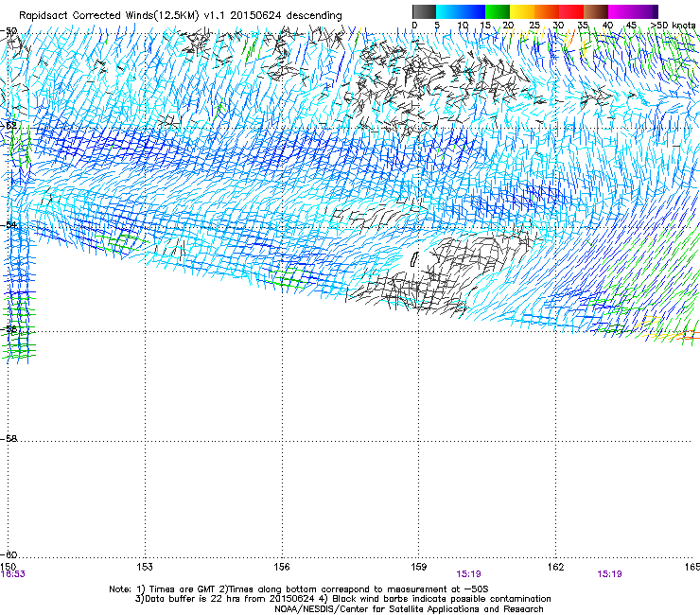
Task: Select the "162" longitude label
Action: tap(555, 567)
